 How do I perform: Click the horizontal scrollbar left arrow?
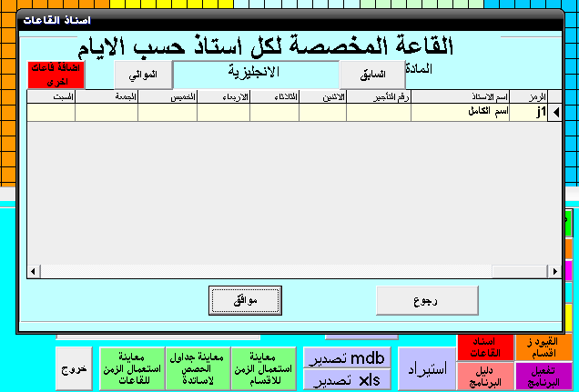tap(34, 272)
